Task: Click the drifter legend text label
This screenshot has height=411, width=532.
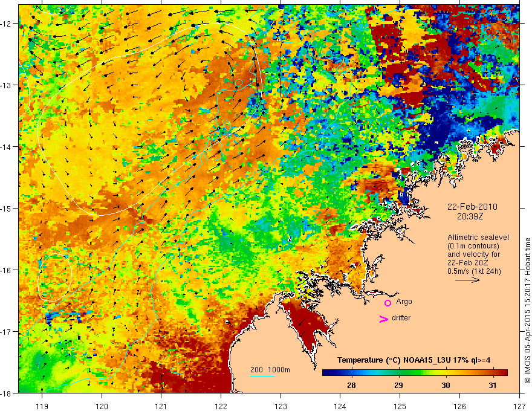Action: click(x=401, y=318)
